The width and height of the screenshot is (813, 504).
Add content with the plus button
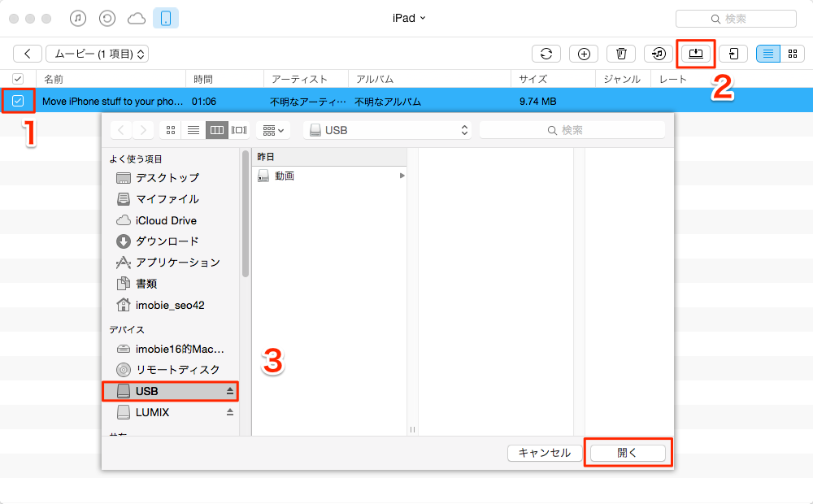584,54
